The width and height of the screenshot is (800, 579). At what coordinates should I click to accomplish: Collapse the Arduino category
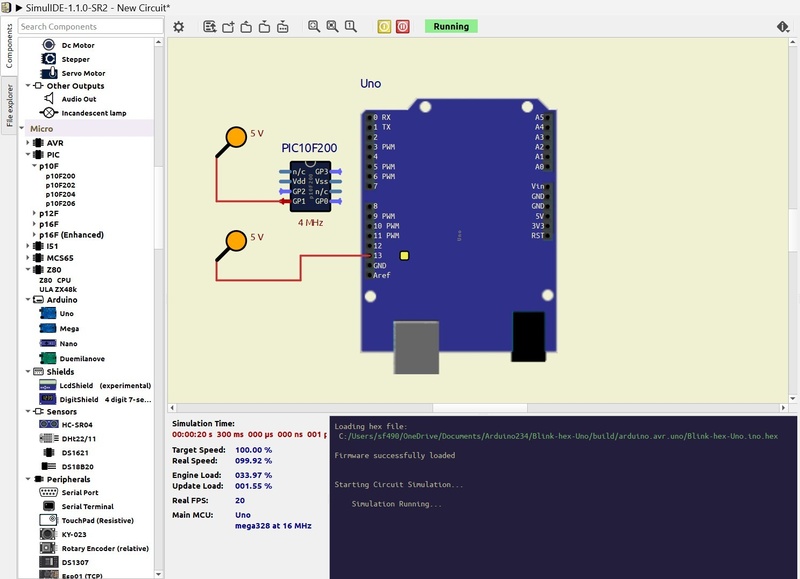click(28, 299)
